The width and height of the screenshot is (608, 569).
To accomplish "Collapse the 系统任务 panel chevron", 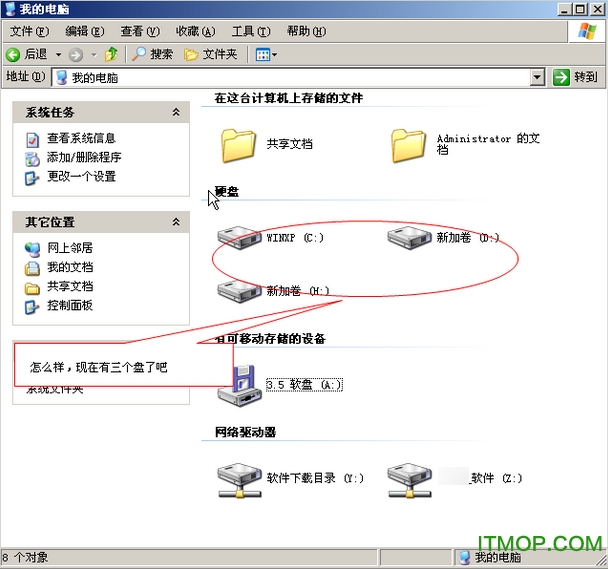I will 176,112.
